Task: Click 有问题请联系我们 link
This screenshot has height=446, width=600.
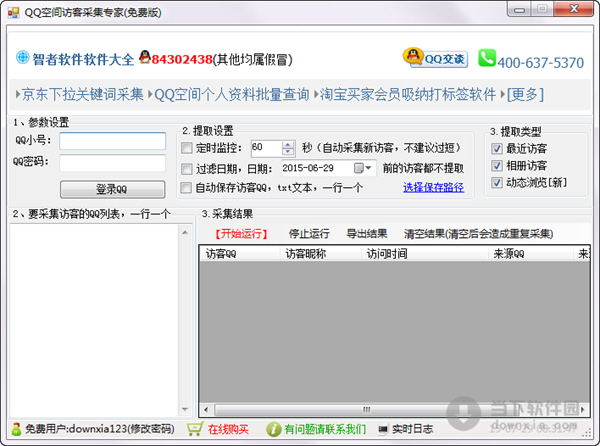Action: point(325,429)
